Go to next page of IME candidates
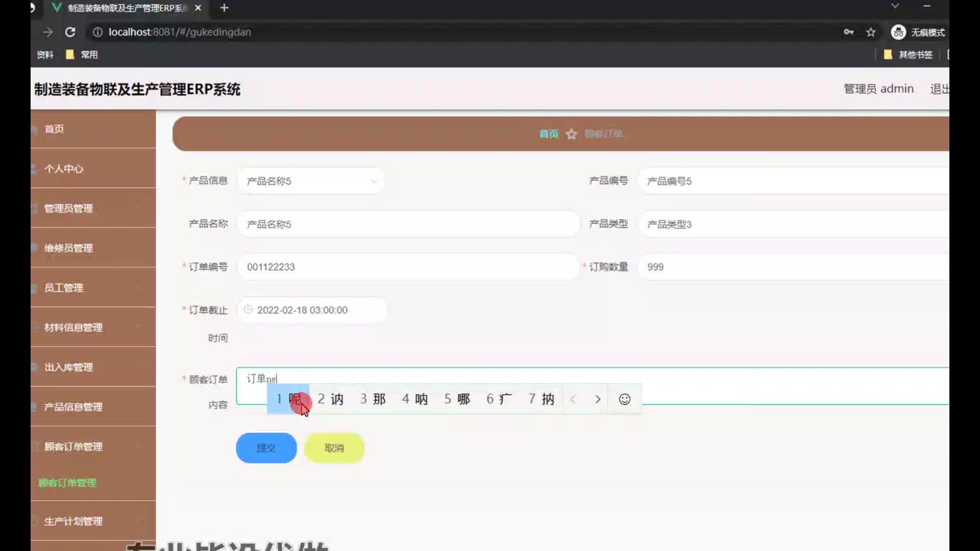Image resolution: width=980 pixels, height=551 pixels. tap(598, 399)
